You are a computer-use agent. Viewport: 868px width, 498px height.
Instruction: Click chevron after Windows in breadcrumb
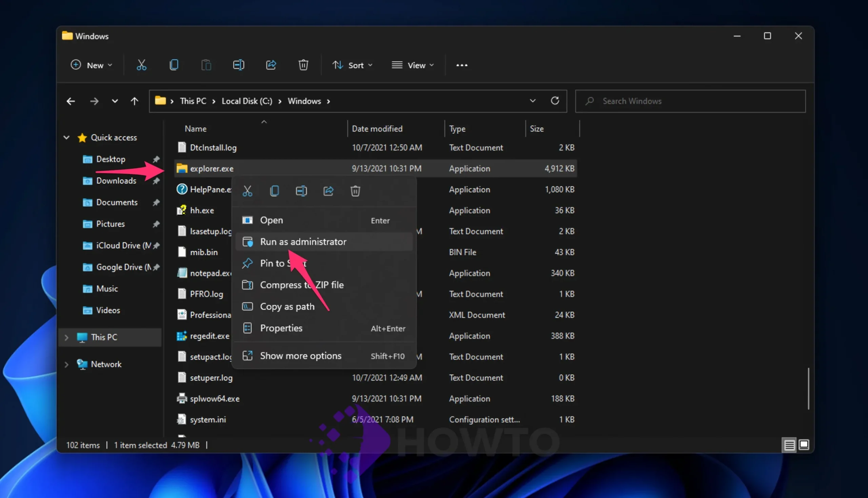click(x=328, y=101)
